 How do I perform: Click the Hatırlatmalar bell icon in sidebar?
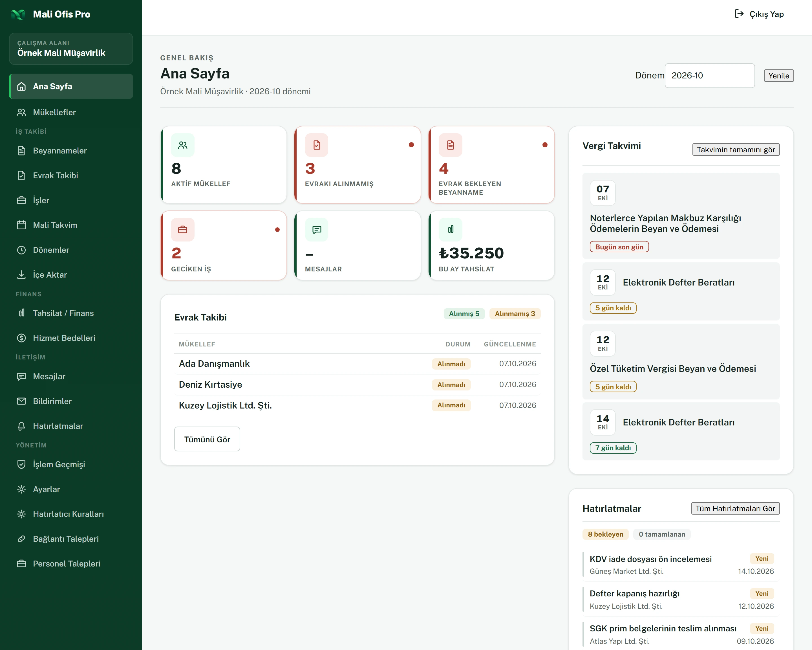tap(21, 426)
